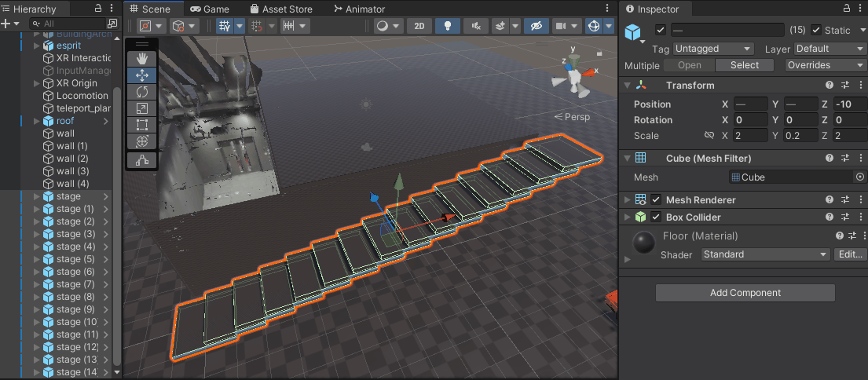Screen dimensions: 868x380
Task: Toggle scene lighting with the bulb icon
Action: (448, 26)
